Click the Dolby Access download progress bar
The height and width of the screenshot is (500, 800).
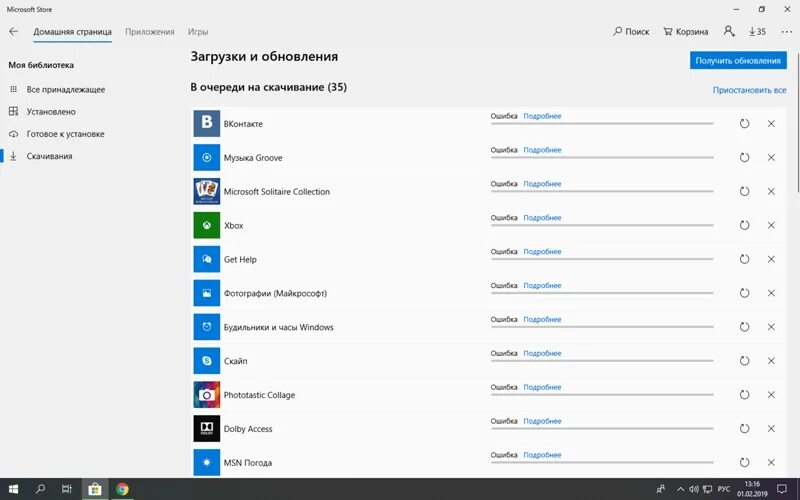tap(602, 429)
